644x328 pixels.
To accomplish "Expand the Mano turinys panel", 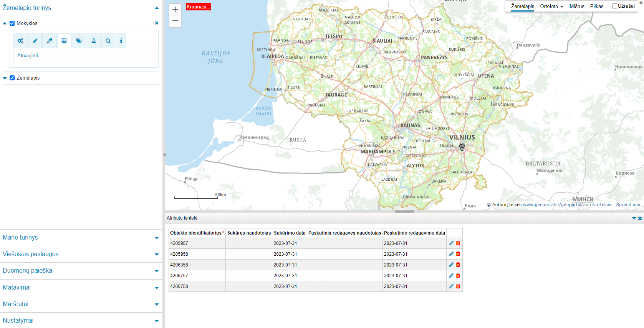I will click(x=81, y=238).
